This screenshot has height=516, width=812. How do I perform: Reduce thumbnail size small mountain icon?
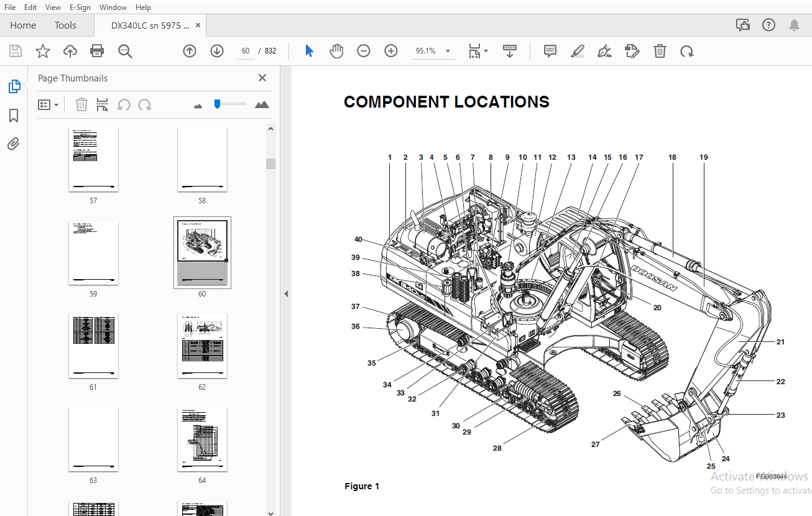point(198,106)
